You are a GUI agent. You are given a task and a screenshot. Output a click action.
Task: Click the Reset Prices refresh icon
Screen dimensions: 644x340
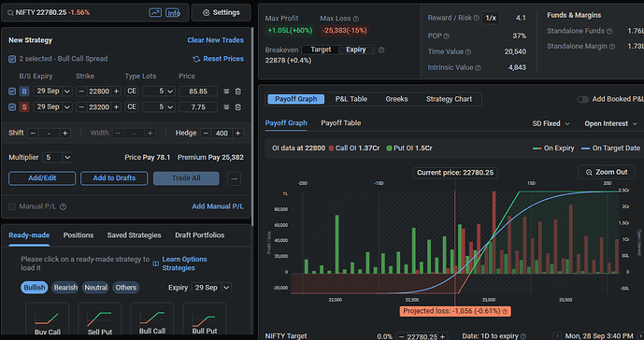[196, 59]
